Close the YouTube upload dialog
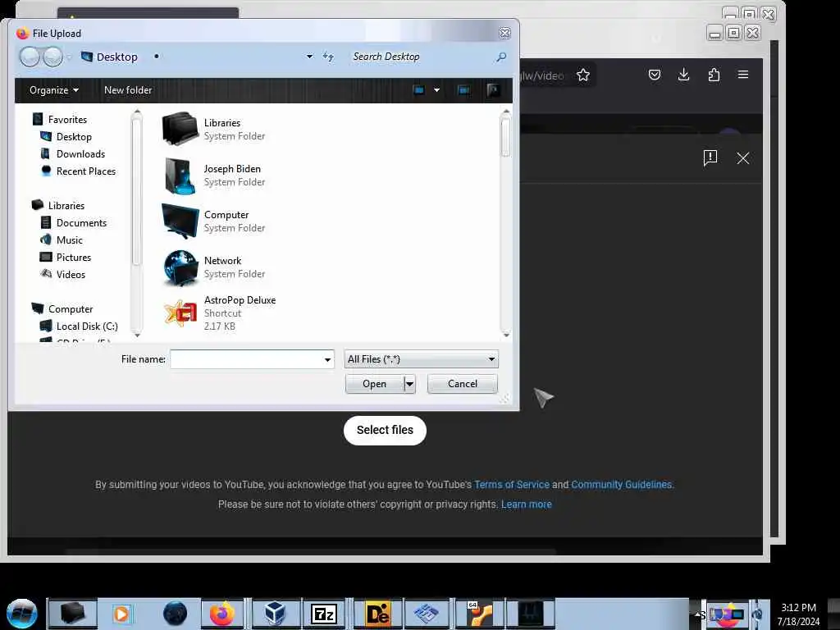 tap(743, 158)
